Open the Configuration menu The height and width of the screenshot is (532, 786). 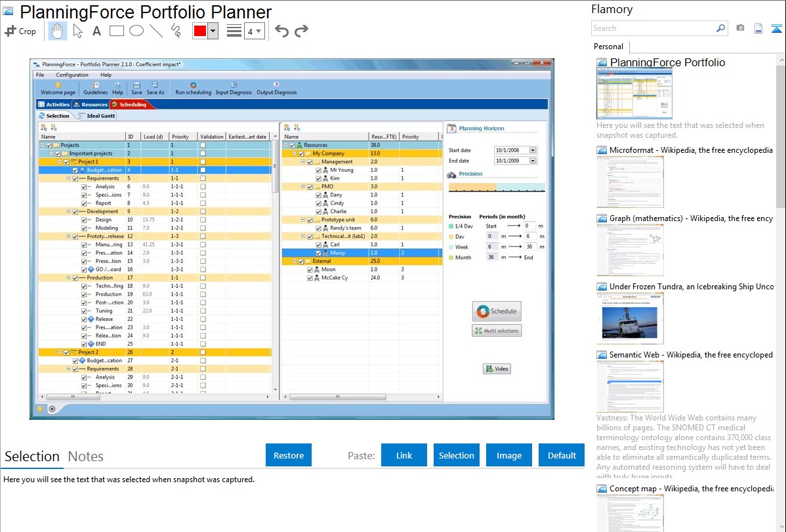[x=72, y=75]
